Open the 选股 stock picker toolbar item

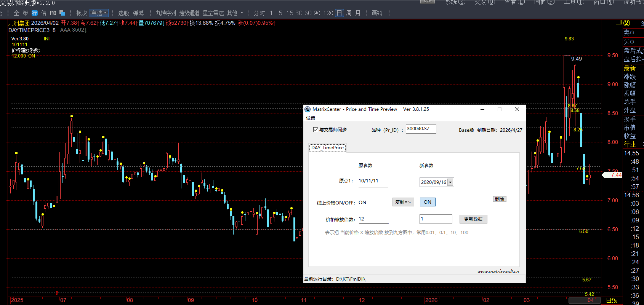pyautogui.click(x=123, y=13)
